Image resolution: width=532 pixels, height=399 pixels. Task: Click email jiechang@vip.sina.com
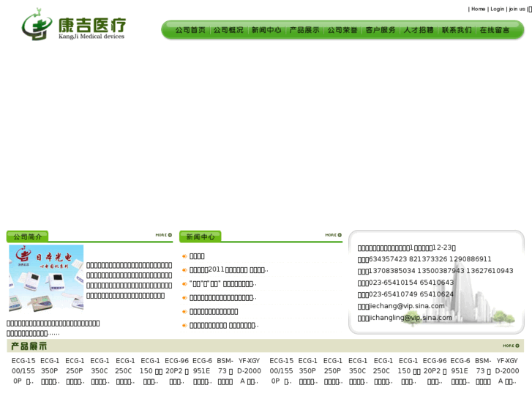point(406,306)
